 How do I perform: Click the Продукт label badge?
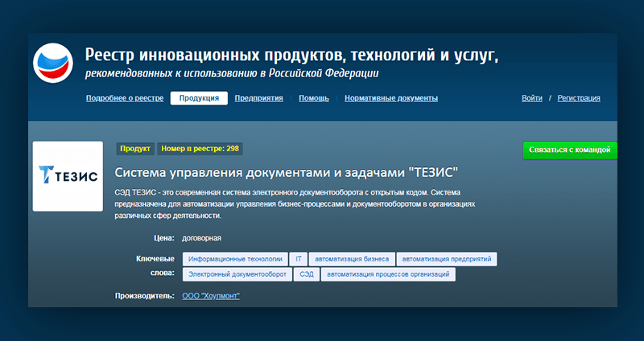(x=135, y=149)
